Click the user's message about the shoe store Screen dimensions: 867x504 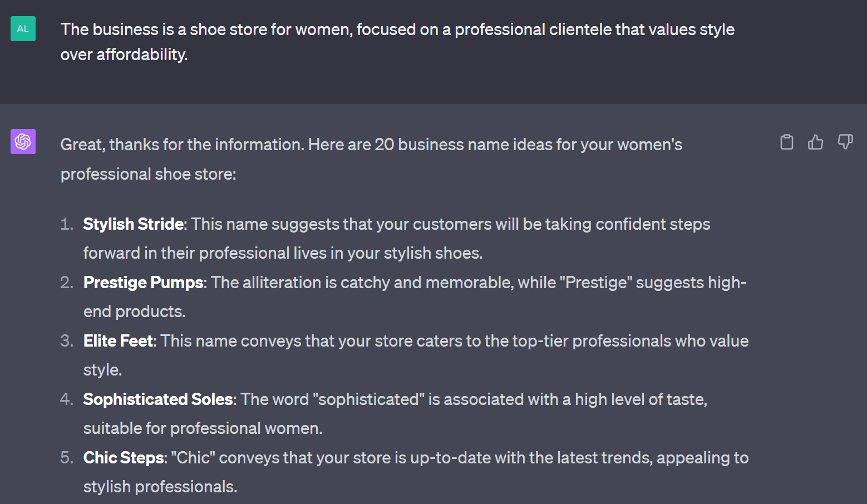[x=397, y=41]
